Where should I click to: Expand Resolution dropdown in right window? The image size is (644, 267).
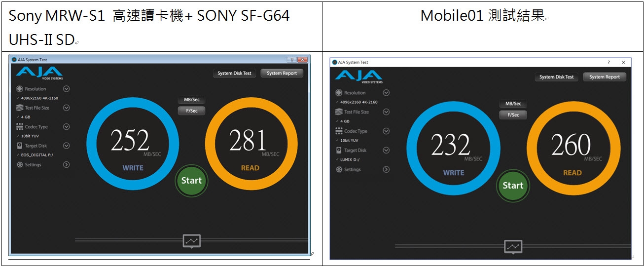click(386, 93)
